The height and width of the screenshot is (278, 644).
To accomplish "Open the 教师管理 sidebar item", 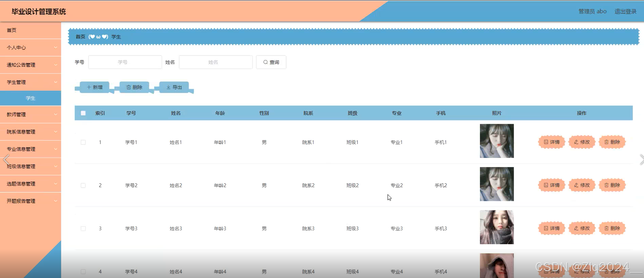I will click(x=30, y=115).
